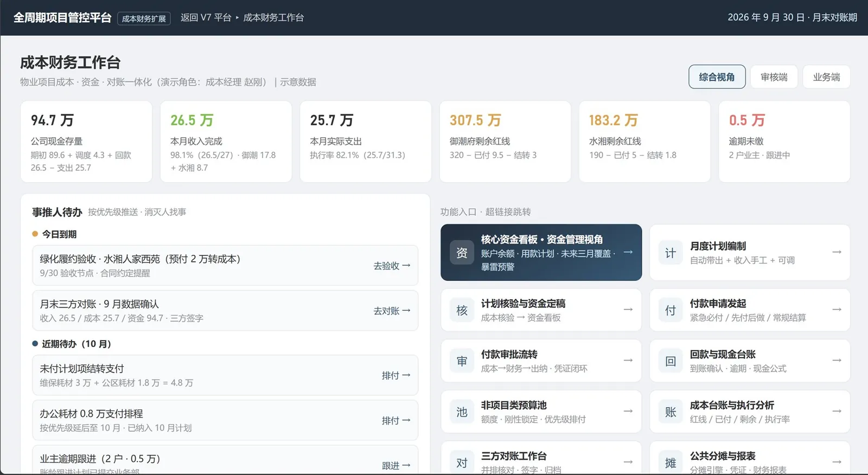Click the 付 icon for 付款申请发起
868x475 pixels.
pyautogui.click(x=671, y=310)
